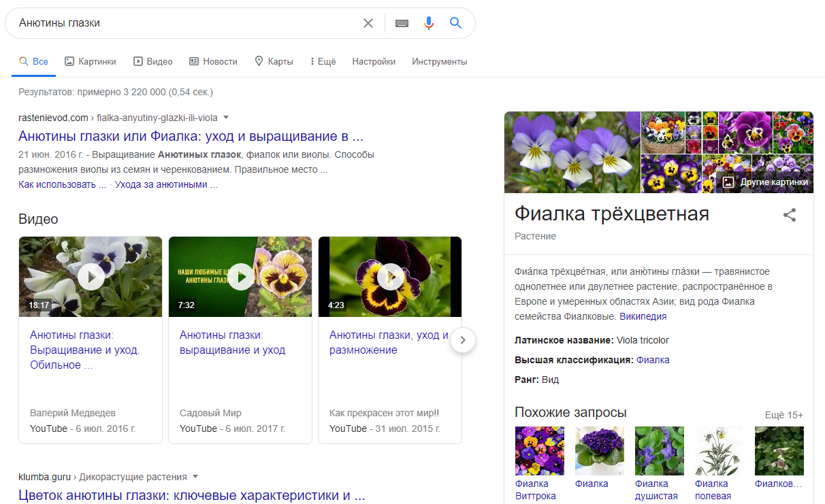Image resolution: width=825 pixels, height=504 pixels.
Task: Clear the search box with the X icon
Action: (x=368, y=23)
